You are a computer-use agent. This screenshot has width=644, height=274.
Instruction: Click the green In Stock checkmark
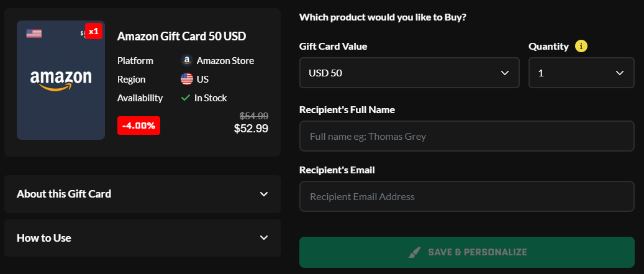pos(185,98)
